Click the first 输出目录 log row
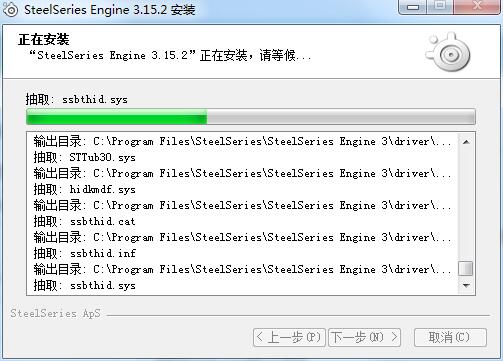503x361 pixels. (242, 141)
